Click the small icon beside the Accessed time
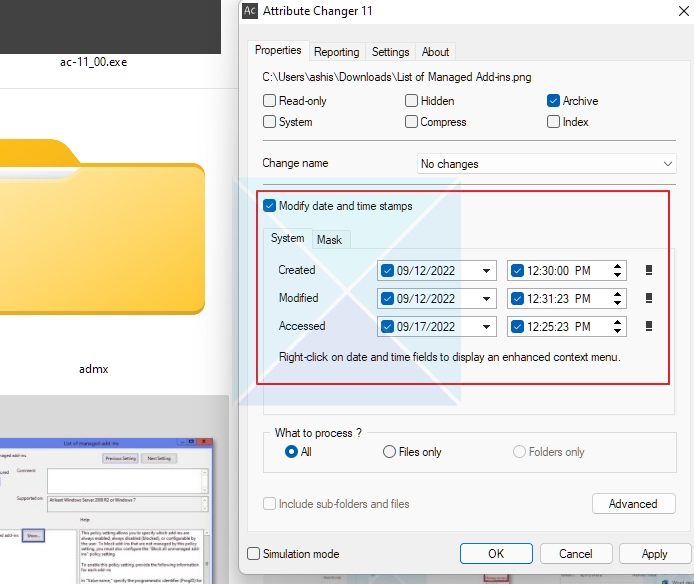This screenshot has width=694, height=584. 648,326
